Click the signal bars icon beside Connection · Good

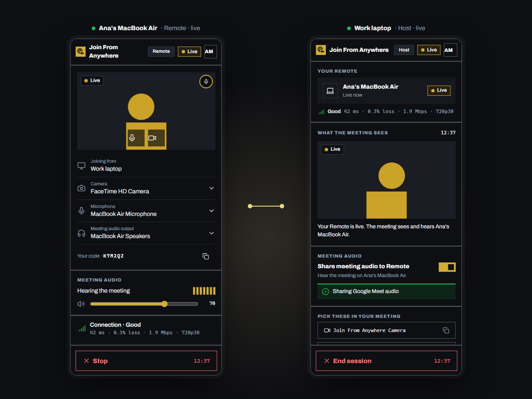pos(82,329)
